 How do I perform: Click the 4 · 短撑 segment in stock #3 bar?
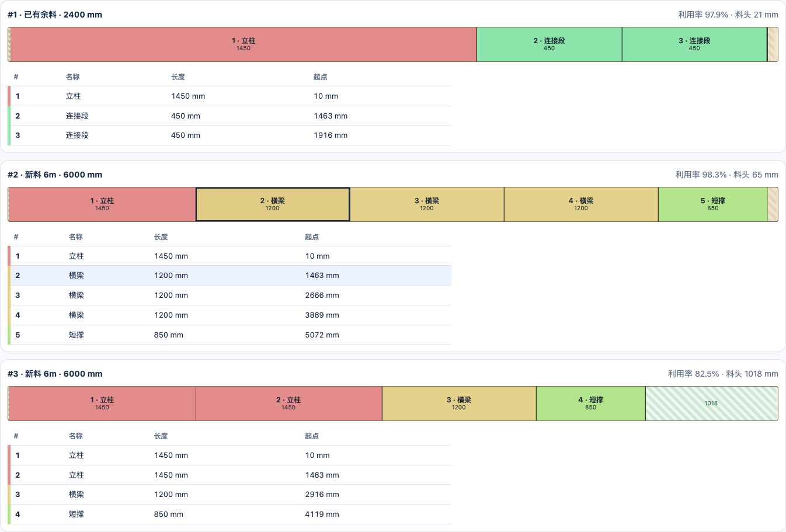[x=591, y=404]
